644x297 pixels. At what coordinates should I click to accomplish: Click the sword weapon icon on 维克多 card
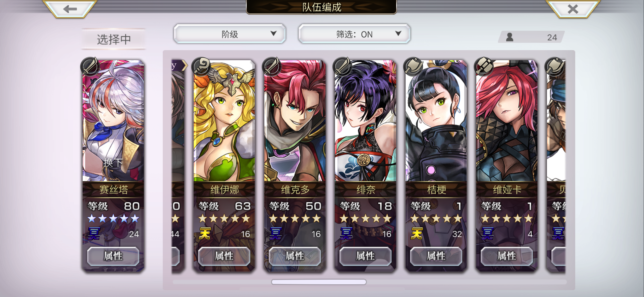272,67
